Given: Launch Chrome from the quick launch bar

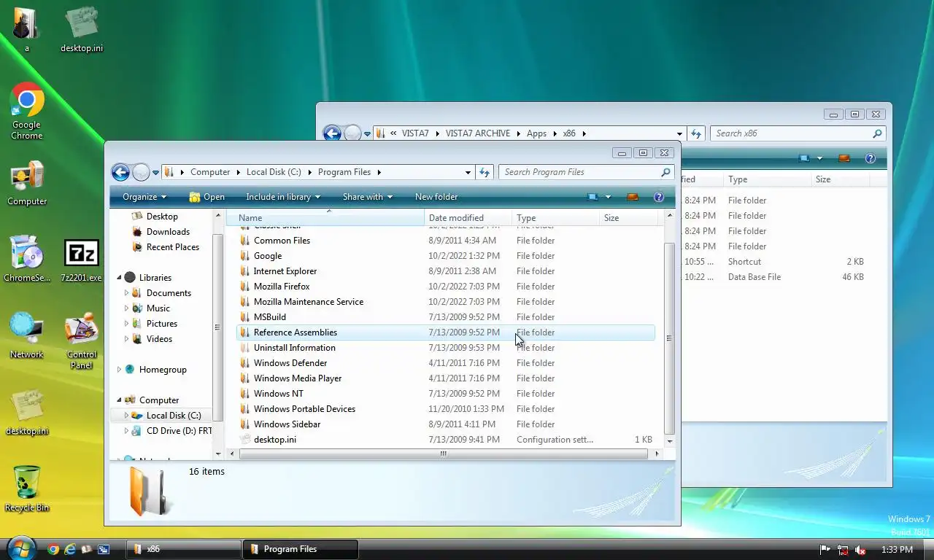Looking at the screenshot, I should [x=53, y=549].
